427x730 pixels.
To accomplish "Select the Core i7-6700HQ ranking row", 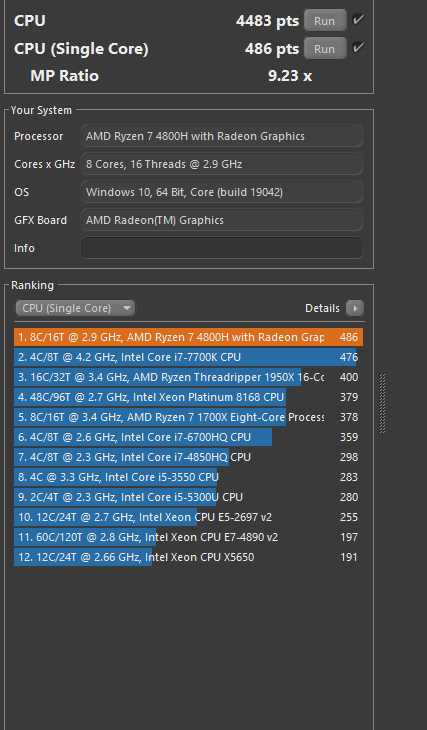I will (189, 437).
